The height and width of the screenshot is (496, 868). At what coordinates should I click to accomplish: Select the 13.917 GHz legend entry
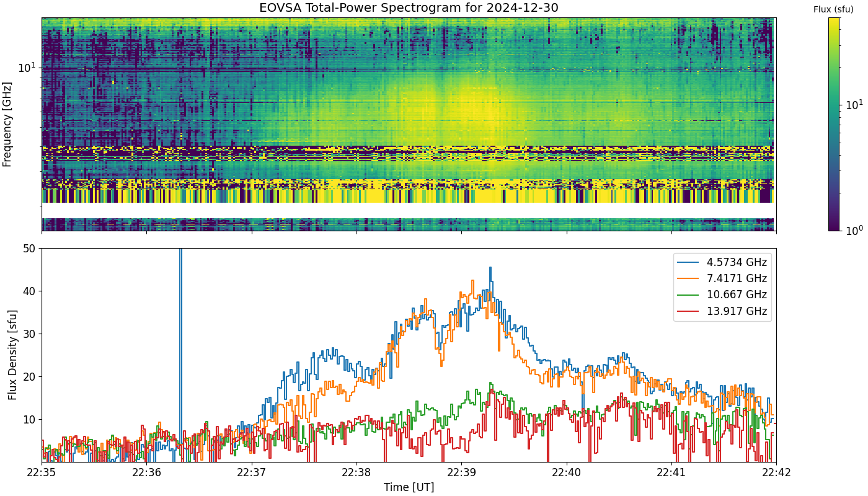click(x=724, y=311)
